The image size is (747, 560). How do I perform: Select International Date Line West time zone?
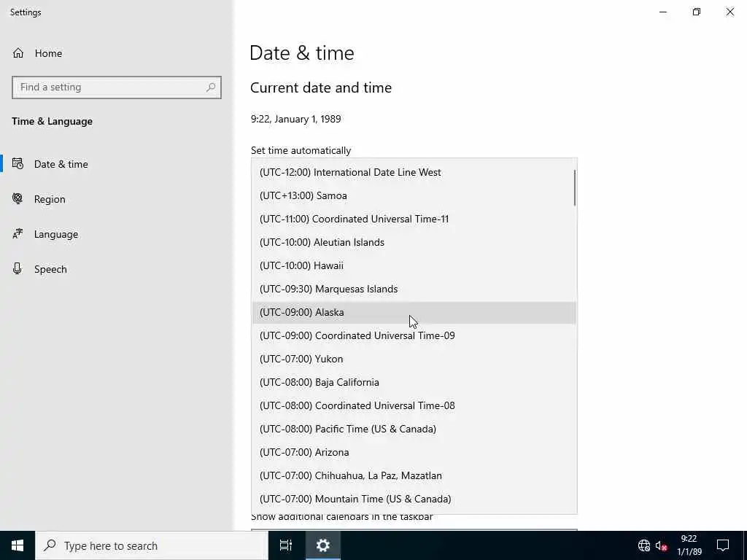(x=414, y=172)
